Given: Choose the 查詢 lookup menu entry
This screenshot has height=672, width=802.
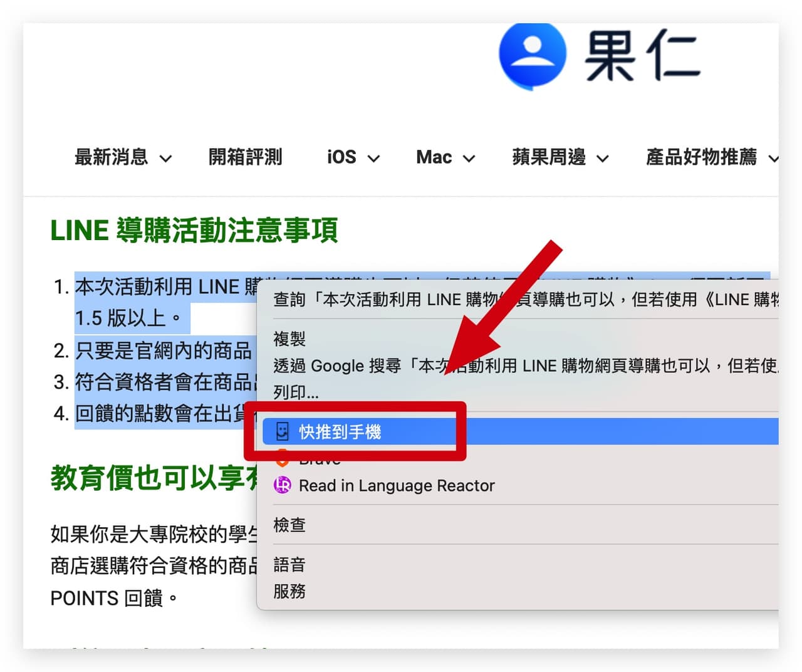Looking at the screenshot, I should point(526,299).
